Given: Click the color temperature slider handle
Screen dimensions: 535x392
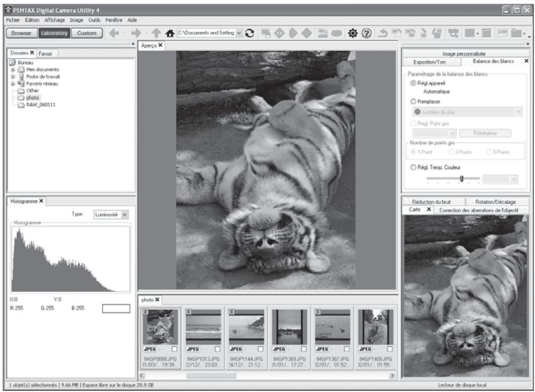Looking at the screenshot, I should coord(462,179).
